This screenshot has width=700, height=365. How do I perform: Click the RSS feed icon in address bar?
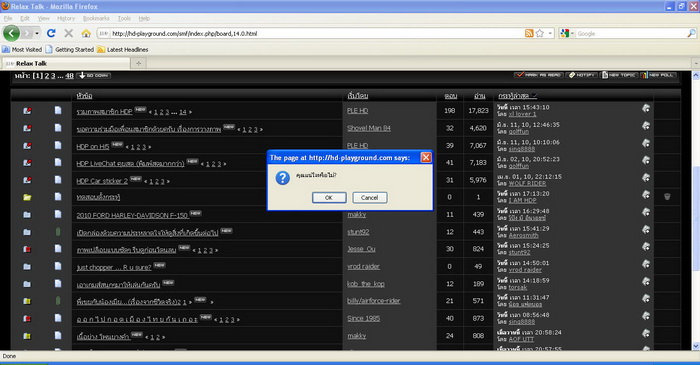pos(529,33)
